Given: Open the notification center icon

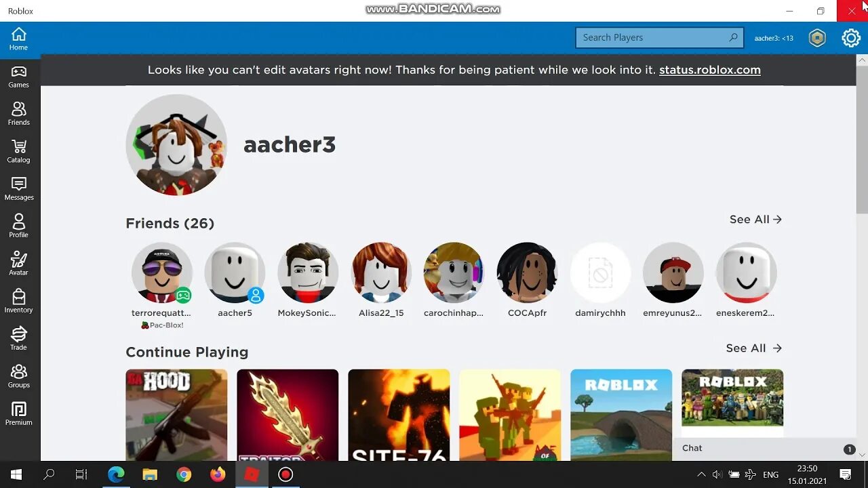Looking at the screenshot, I should point(846,474).
